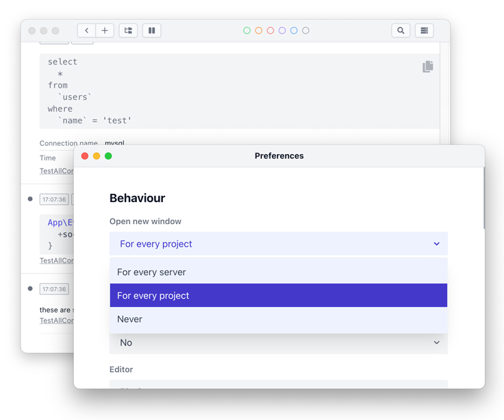Image resolution: width=504 pixels, height=420 pixels.
Task: Filter by the purple color circle
Action: [282, 31]
